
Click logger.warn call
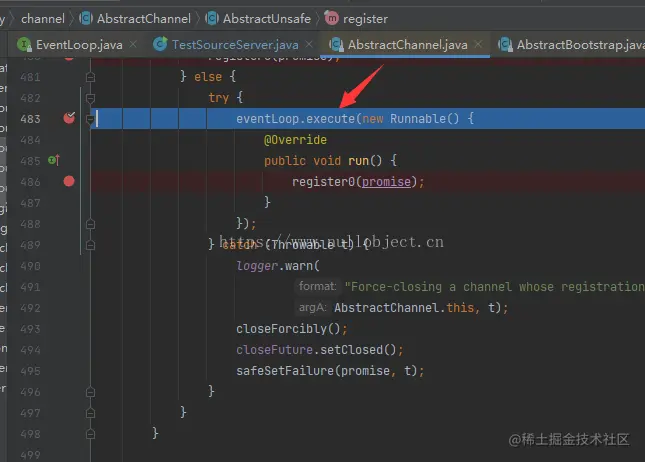pos(278,266)
